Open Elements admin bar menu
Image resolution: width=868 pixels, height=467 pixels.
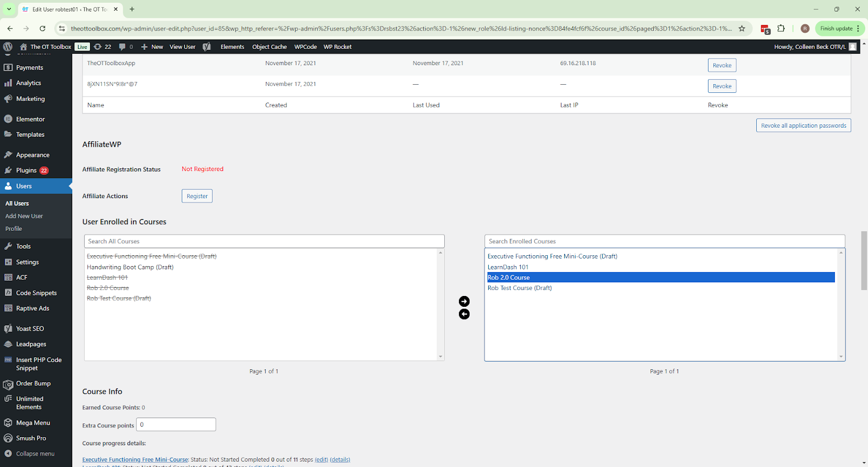[x=232, y=47]
